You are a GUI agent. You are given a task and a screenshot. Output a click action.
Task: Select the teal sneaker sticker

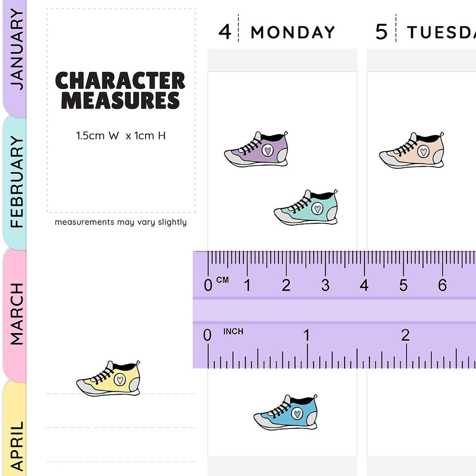tap(307, 208)
